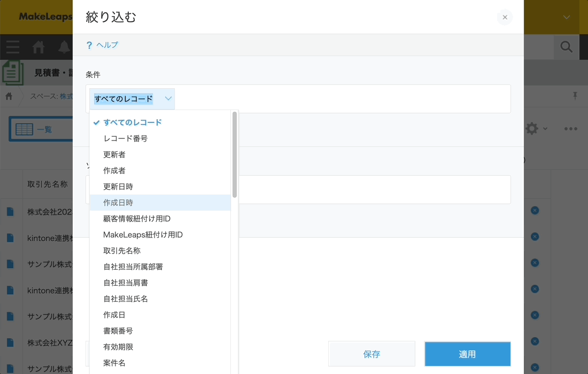The image size is (588, 374).
Task: Click the dropdown list scrollbar
Action: click(x=235, y=154)
